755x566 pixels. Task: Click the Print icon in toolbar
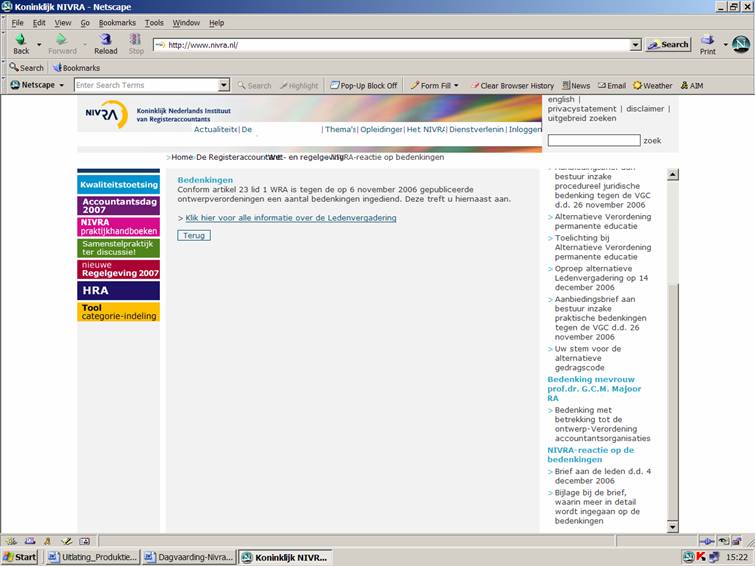[707, 39]
